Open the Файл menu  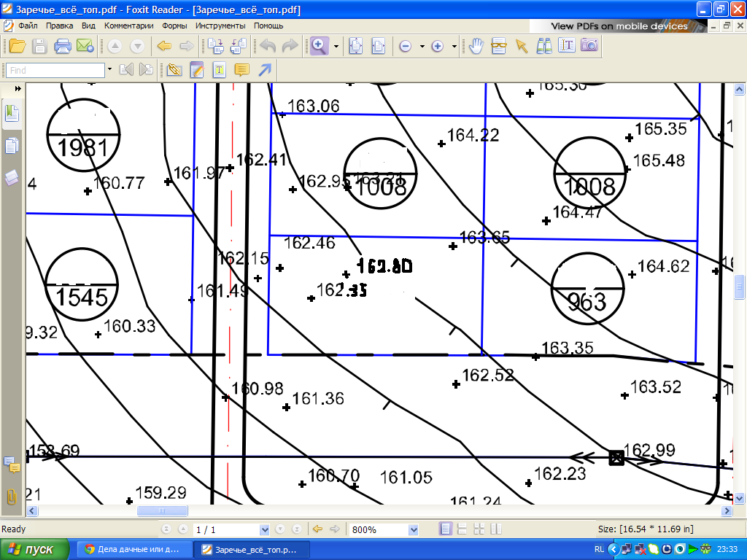pos(28,26)
